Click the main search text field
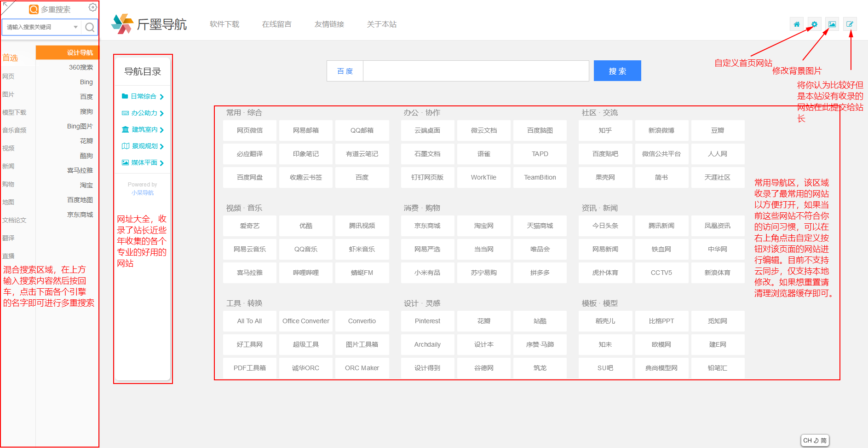The image size is (868, 448). coord(476,71)
